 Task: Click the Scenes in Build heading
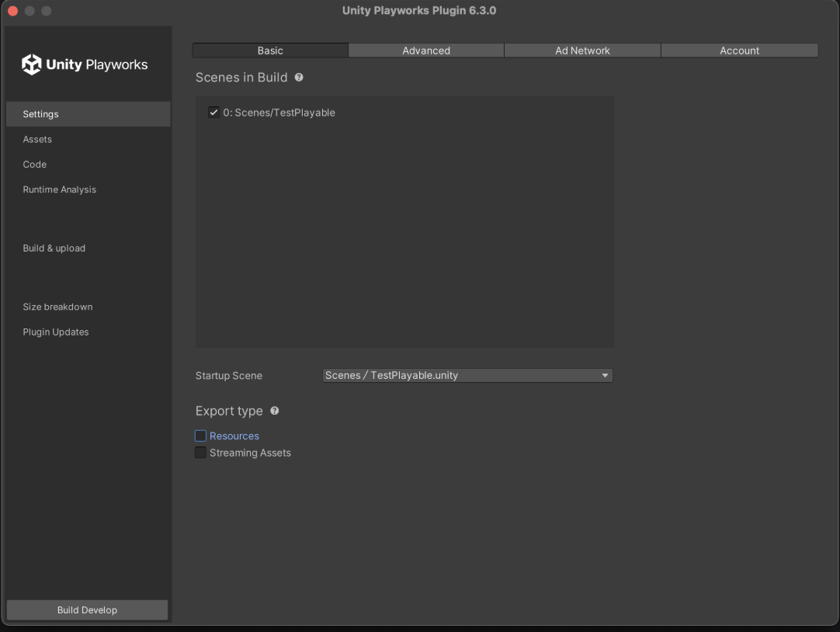(x=241, y=78)
